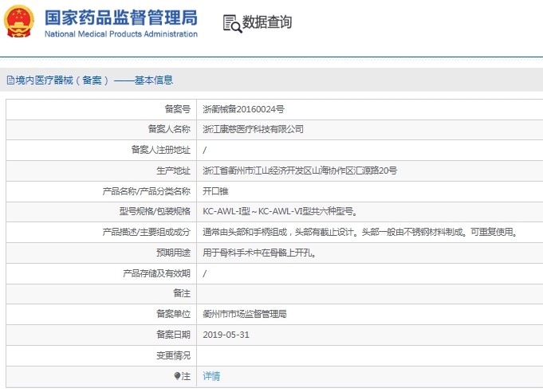Click the 备案号 label
The height and width of the screenshot is (392, 543).
coord(178,109)
